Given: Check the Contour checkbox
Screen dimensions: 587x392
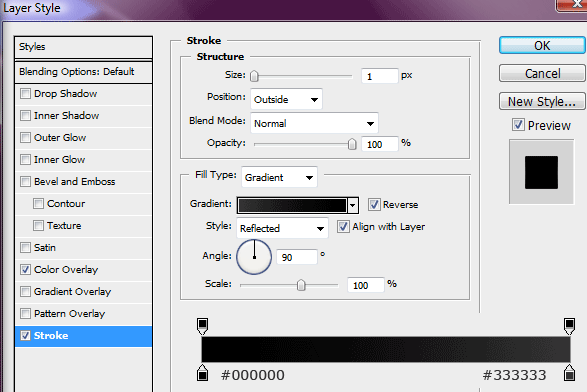Looking at the screenshot, I should tap(38, 204).
